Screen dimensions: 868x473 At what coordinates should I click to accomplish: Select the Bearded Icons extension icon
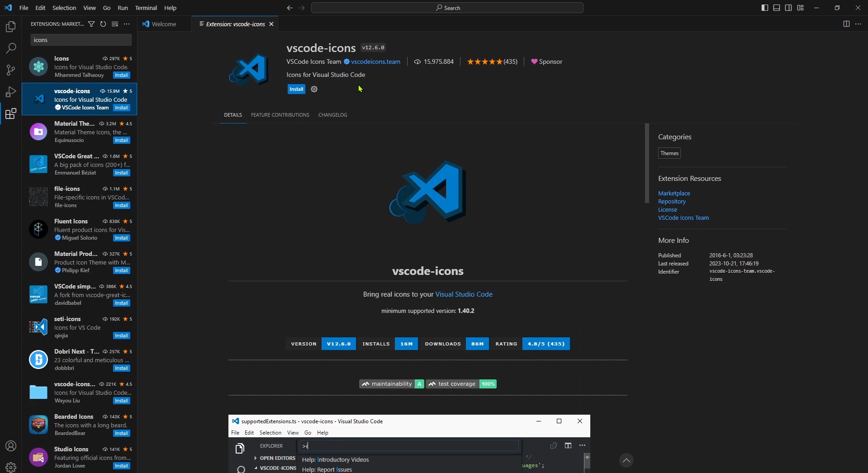click(38, 425)
